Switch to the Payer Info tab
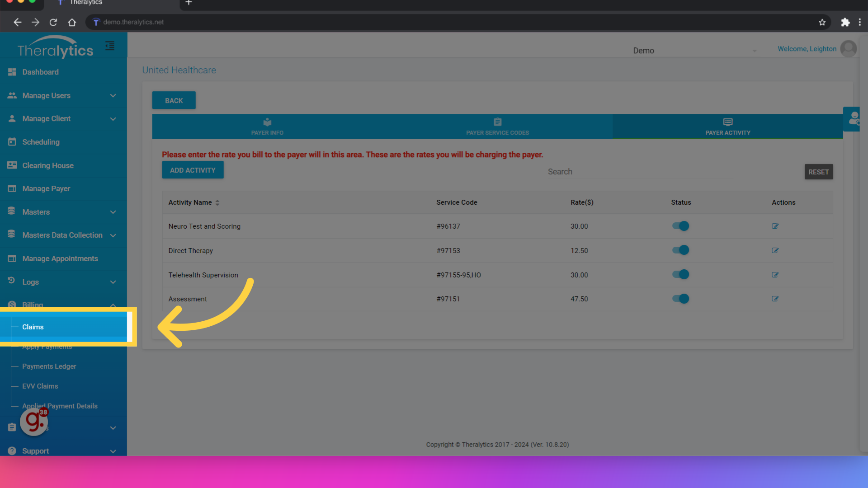 (x=267, y=127)
